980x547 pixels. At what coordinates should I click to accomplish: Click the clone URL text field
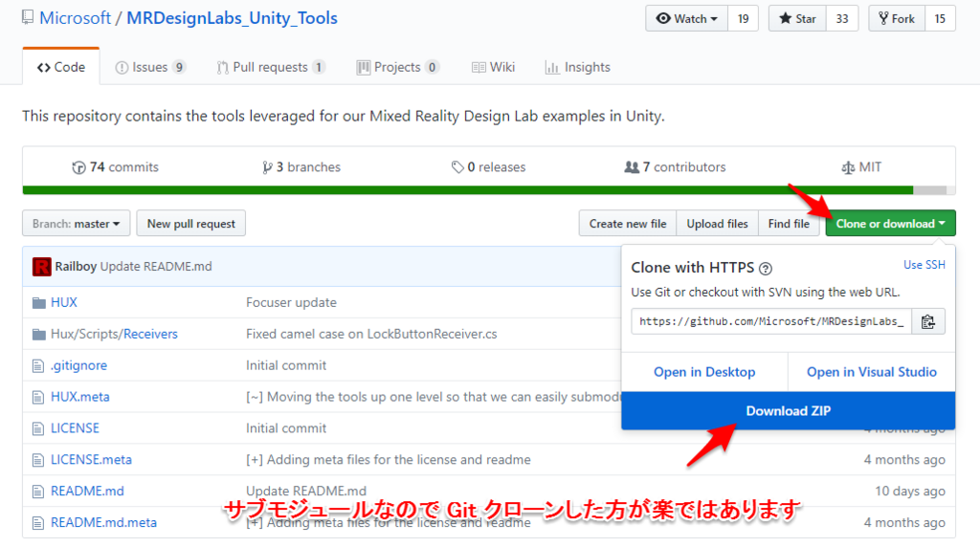click(771, 321)
